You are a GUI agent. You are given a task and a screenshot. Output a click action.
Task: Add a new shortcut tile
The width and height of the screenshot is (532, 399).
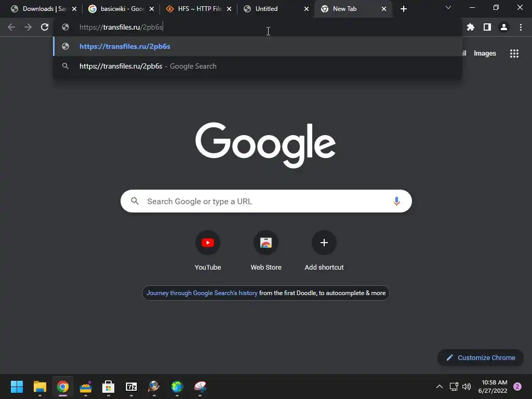[324, 250]
